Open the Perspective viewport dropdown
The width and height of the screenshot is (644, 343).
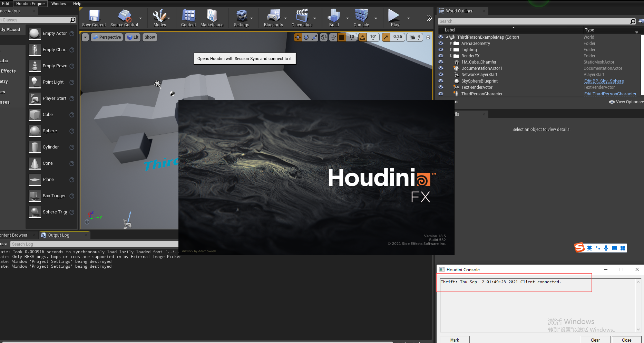(x=107, y=37)
